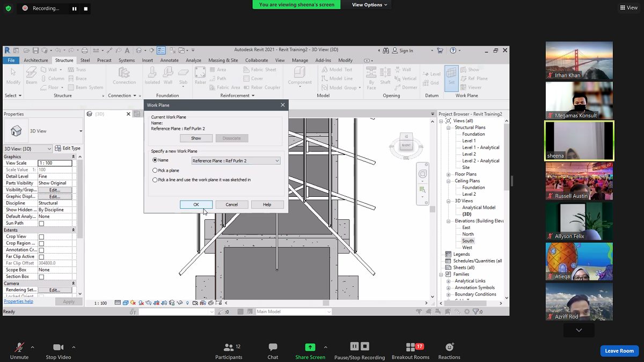Image resolution: width=644 pixels, height=362 pixels.
Task: Click the Revit help question mark icon
Action: point(453,50)
